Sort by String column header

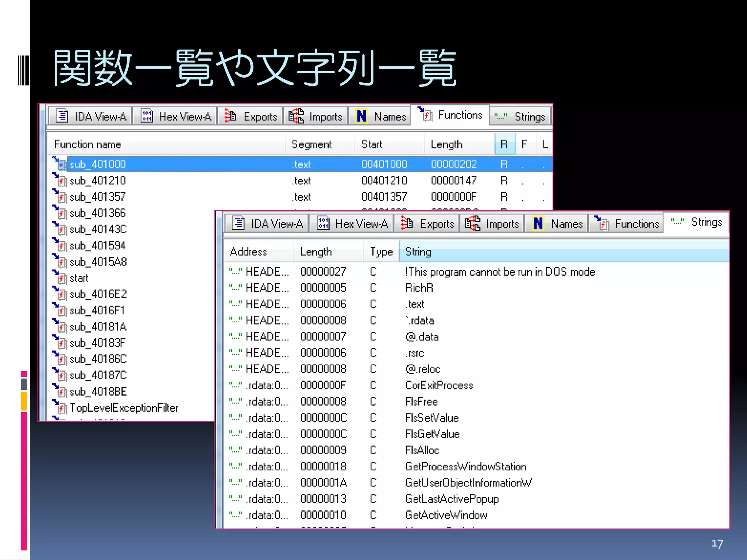pos(564,252)
